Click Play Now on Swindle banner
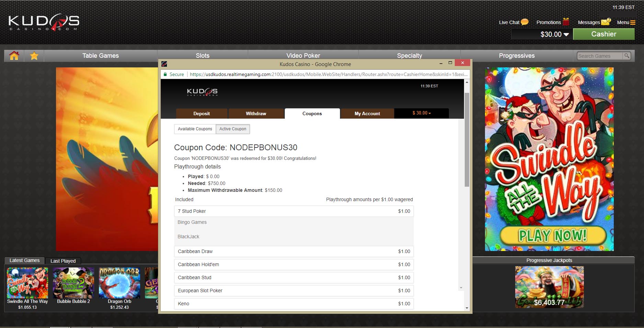644x328 pixels. pyautogui.click(x=553, y=236)
